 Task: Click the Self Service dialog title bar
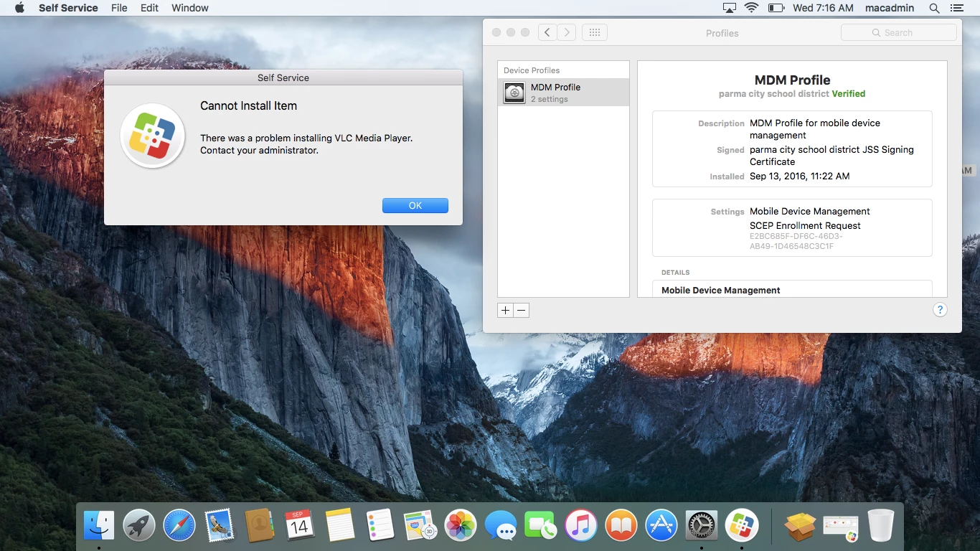283,77
